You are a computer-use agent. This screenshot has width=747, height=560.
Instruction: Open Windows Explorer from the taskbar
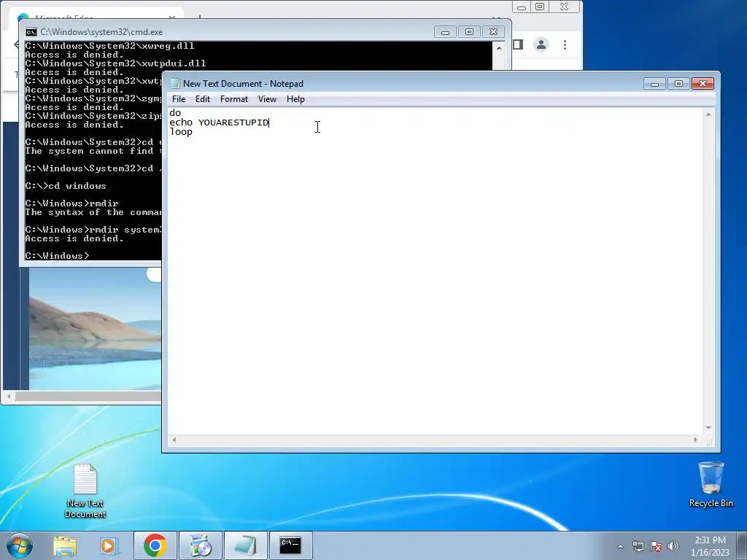(x=65, y=545)
